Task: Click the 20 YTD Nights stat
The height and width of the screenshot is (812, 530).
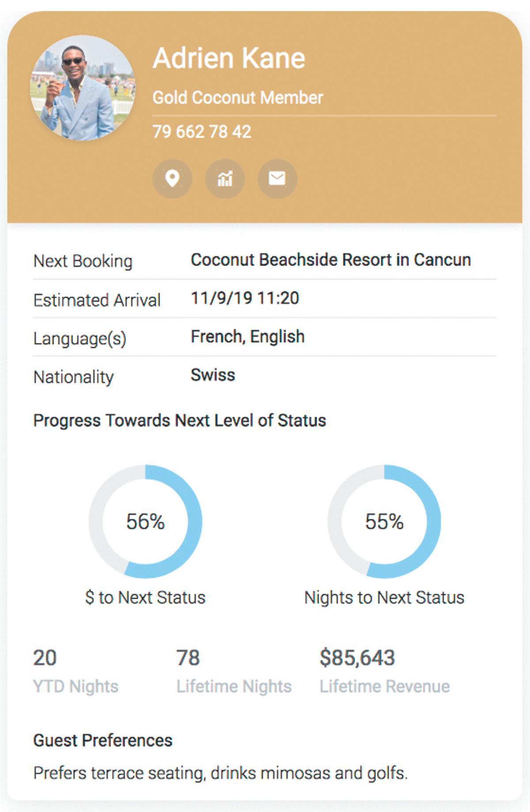Action: tap(45, 657)
